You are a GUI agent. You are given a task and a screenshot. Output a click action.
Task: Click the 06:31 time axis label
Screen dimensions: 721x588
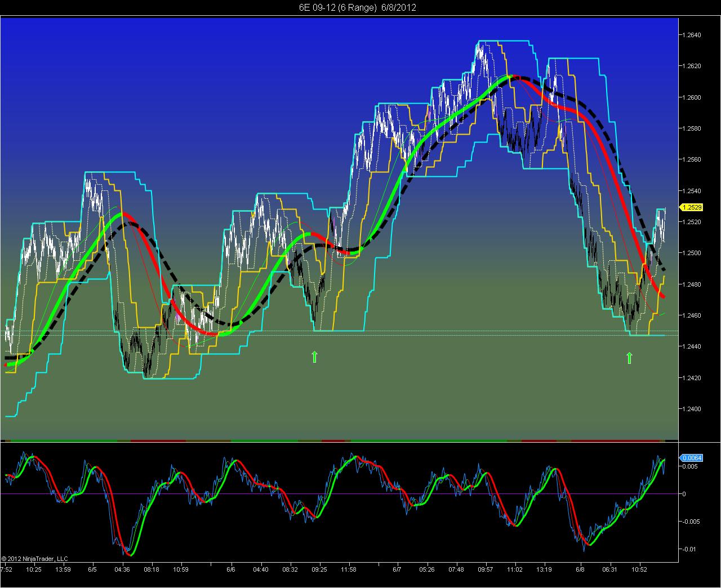pos(610,569)
